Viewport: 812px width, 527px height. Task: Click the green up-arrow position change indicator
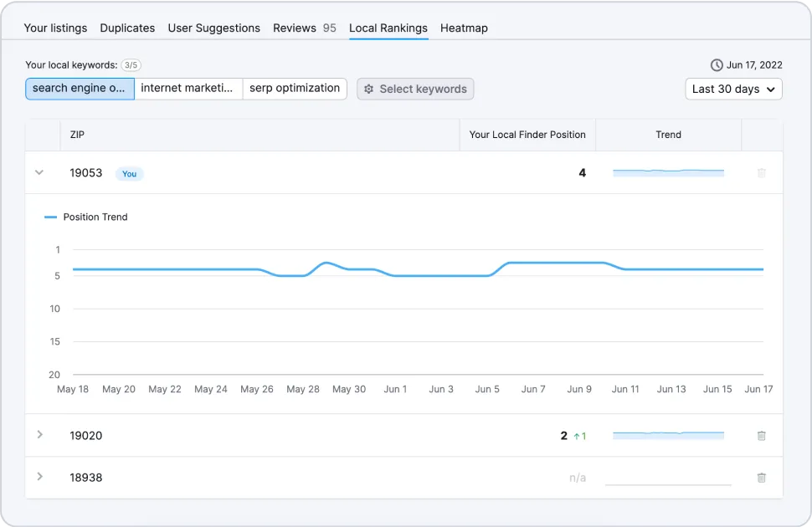pos(580,436)
